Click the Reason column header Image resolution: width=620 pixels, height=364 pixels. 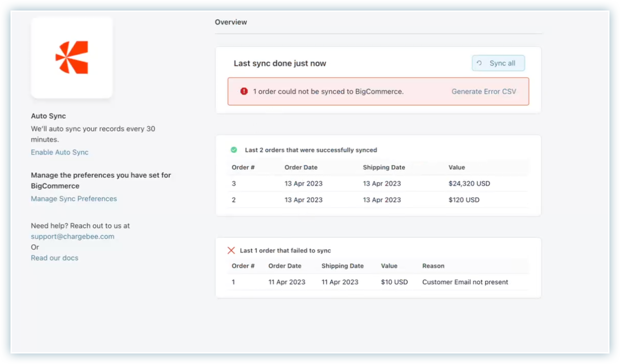point(433,266)
